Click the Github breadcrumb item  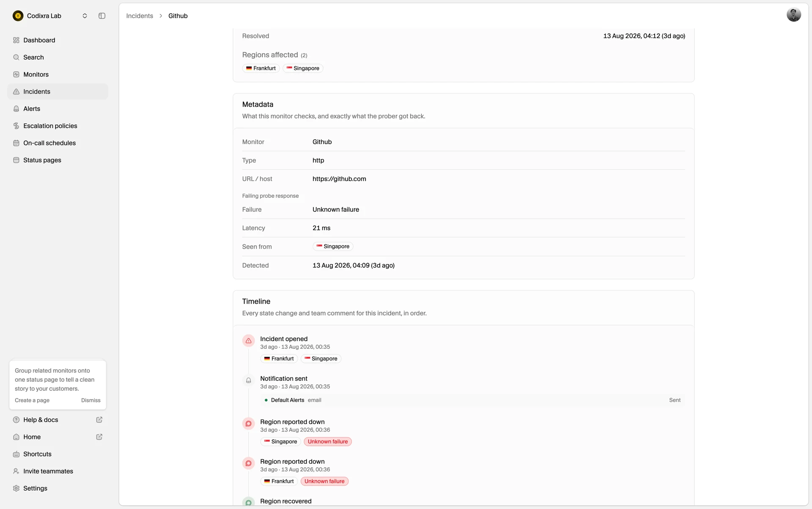pyautogui.click(x=178, y=16)
